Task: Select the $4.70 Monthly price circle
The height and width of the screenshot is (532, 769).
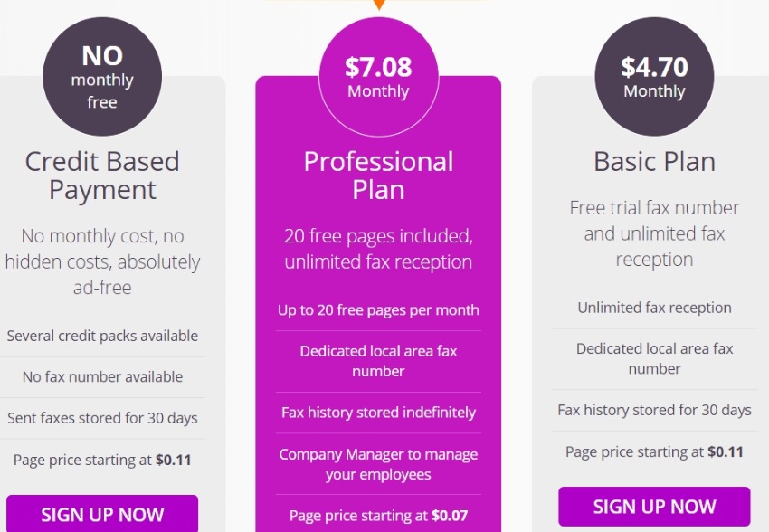Action: coord(654,77)
